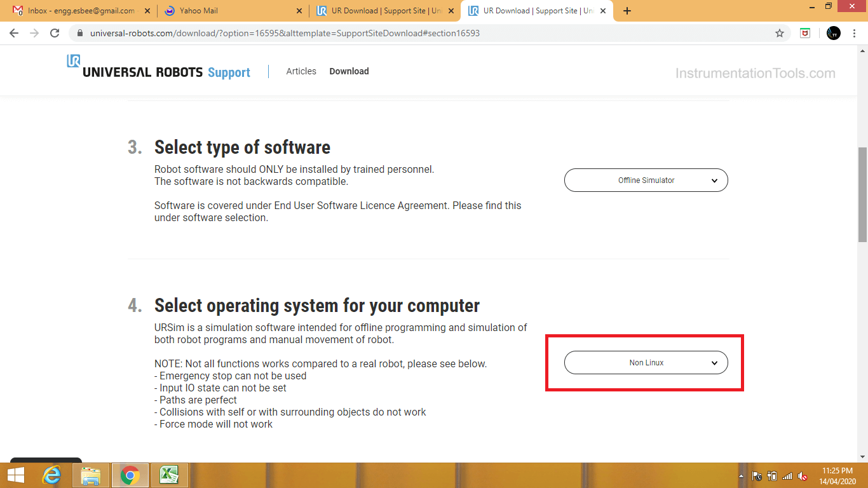This screenshot has height=488, width=868.
Task: Open a new tab with the plus icon
Action: coord(627,11)
